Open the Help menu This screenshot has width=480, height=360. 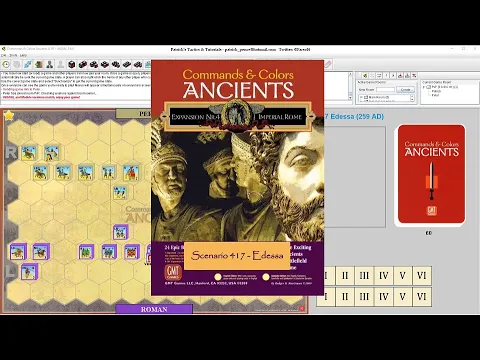coord(23,55)
